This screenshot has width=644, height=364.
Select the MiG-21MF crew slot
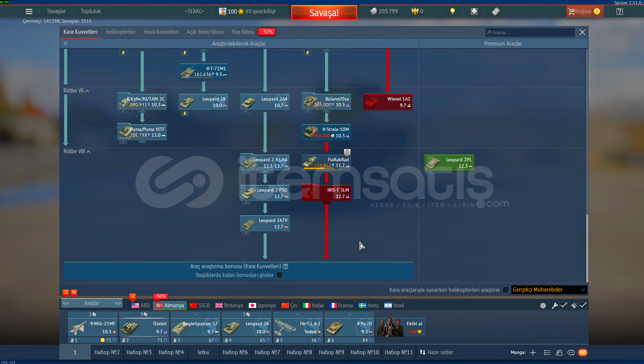(93, 328)
